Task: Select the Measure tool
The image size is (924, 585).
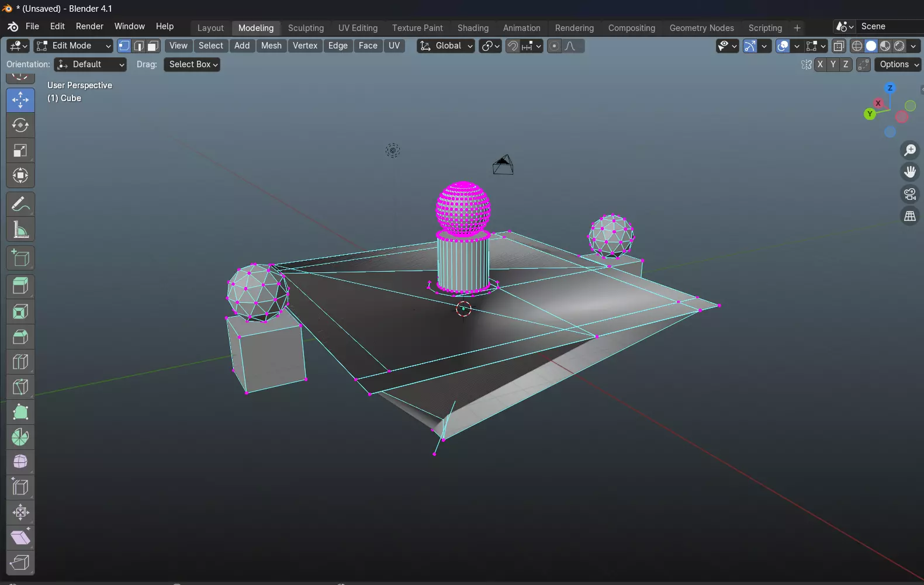Action: 20,229
